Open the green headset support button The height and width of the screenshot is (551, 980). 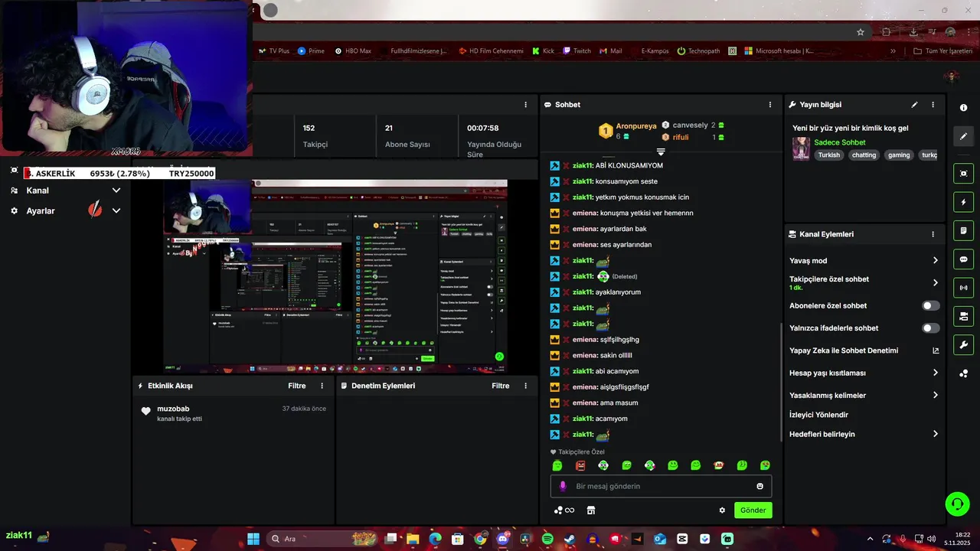tap(958, 503)
